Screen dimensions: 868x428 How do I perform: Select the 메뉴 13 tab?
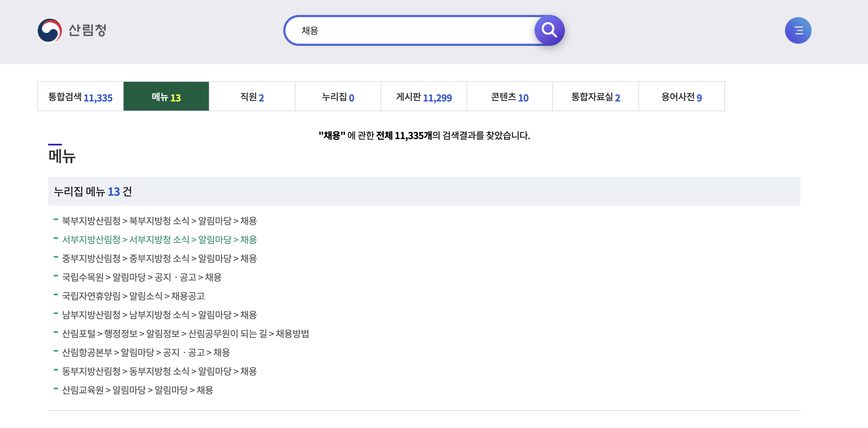166,97
